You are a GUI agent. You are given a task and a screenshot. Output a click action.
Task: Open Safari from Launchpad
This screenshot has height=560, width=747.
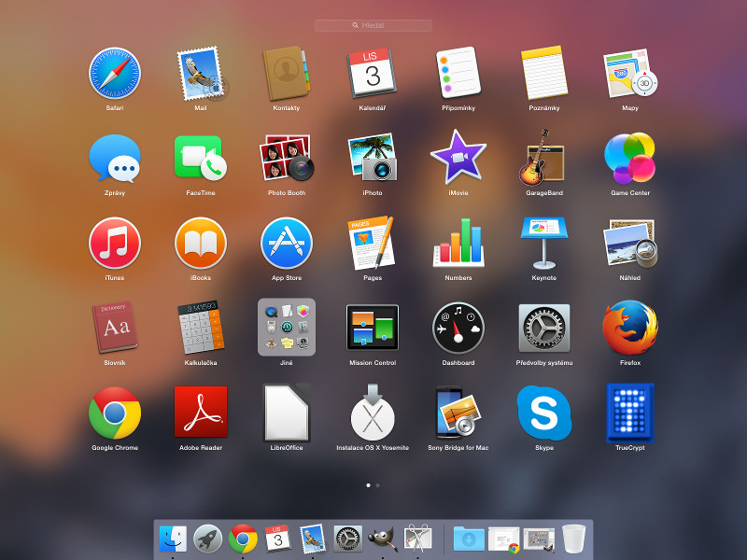click(x=115, y=74)
